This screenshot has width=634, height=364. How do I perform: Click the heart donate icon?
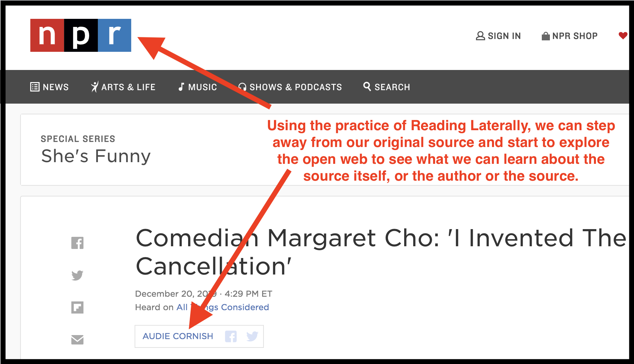623,36
